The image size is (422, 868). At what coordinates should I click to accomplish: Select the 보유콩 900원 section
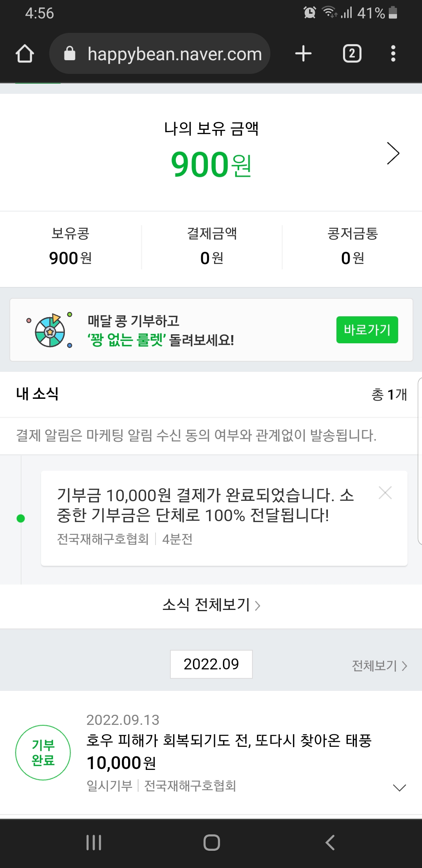pyautogui.click(x=71, y=247)
